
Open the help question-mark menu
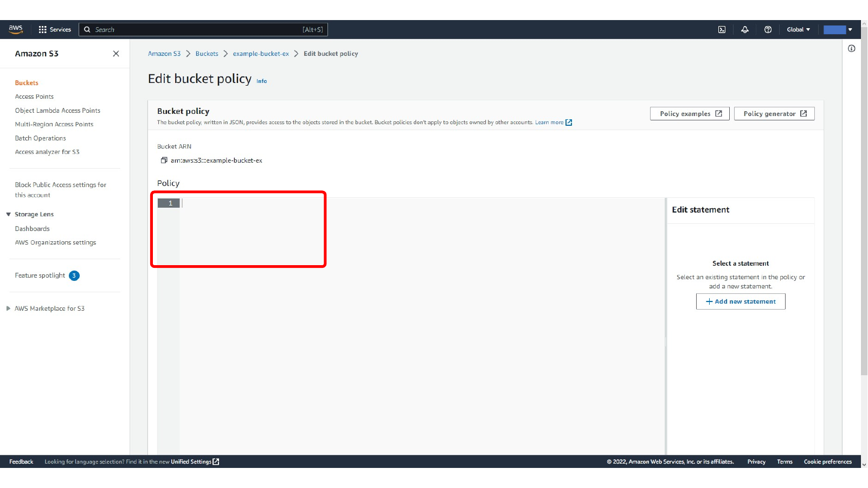coord(768,29)
